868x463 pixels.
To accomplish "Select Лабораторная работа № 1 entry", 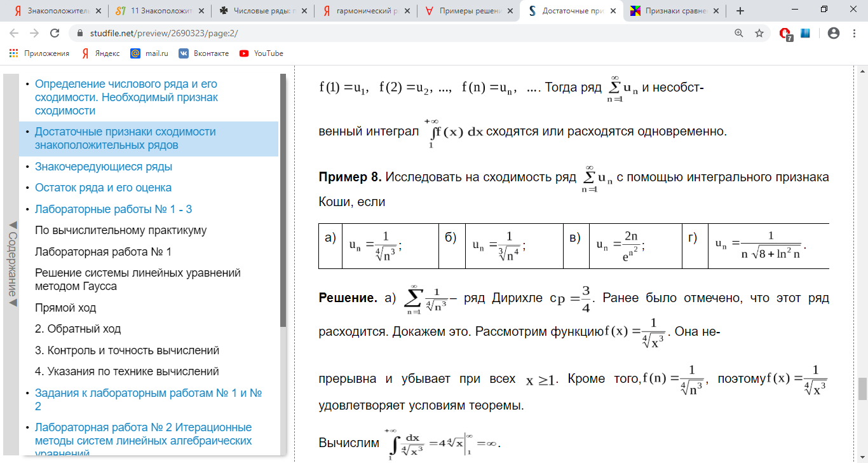I will pyautogui.click(x=103, y=252).
